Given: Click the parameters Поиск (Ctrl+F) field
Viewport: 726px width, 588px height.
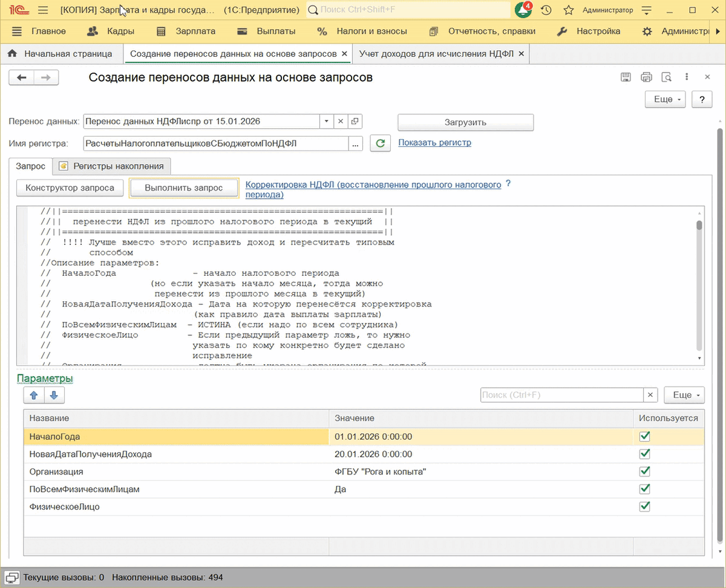Looking at the screenshot, I should 562,395.
